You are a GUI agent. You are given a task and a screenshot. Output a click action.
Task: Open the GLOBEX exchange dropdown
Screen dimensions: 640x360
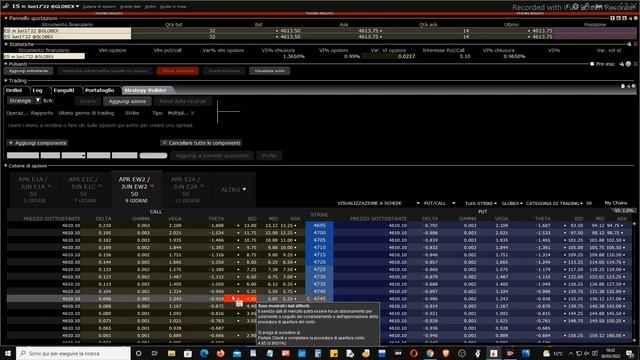click(x=512, y=203)
